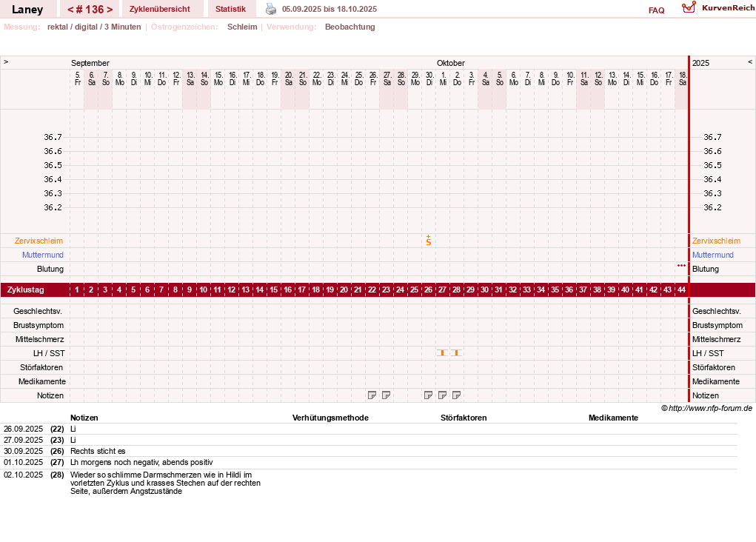Click the left Störfaktoren row label
756x542 pixels.
[x=40, y=367]
